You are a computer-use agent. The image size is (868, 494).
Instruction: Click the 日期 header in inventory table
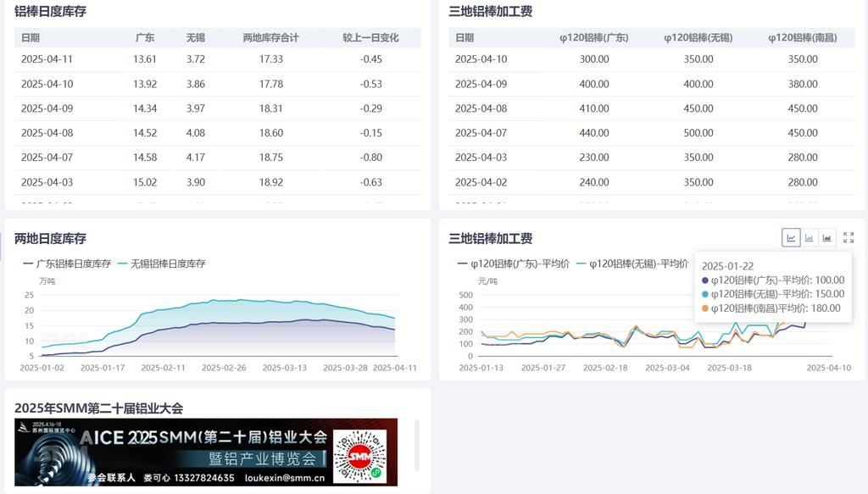(x=31, y=38)
